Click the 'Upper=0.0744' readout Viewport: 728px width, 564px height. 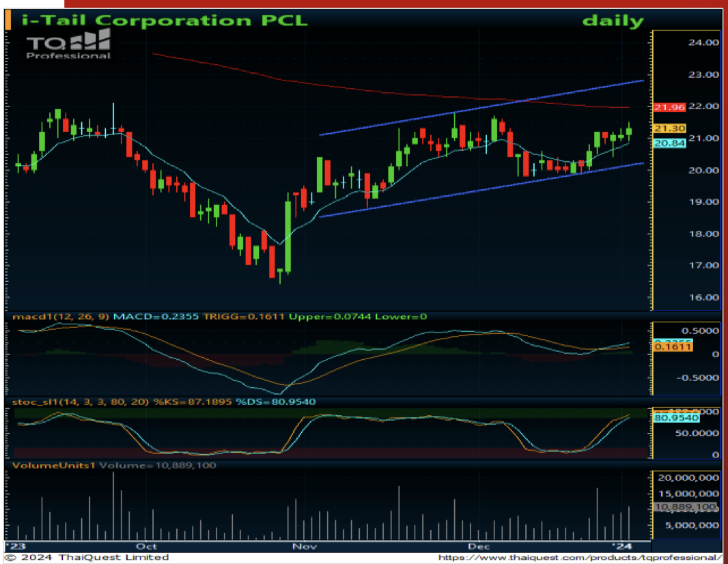330,317
